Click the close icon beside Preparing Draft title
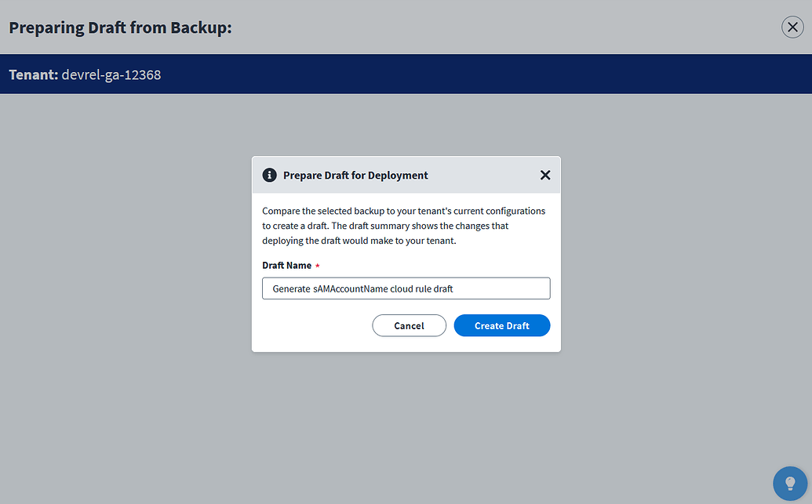Screen dimensions: 812x504 click(792, 27)
